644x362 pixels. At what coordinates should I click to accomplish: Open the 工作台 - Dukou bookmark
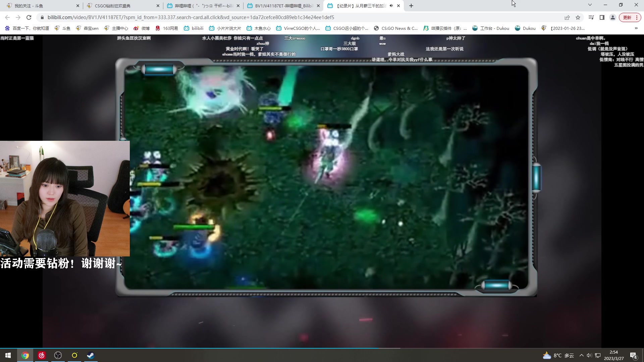491,28
